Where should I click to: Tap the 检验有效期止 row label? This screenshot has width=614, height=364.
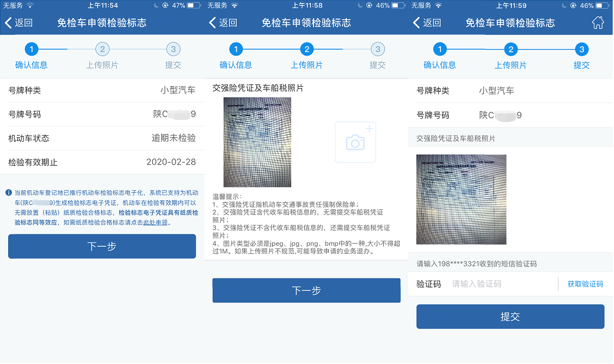click(33, 162)
